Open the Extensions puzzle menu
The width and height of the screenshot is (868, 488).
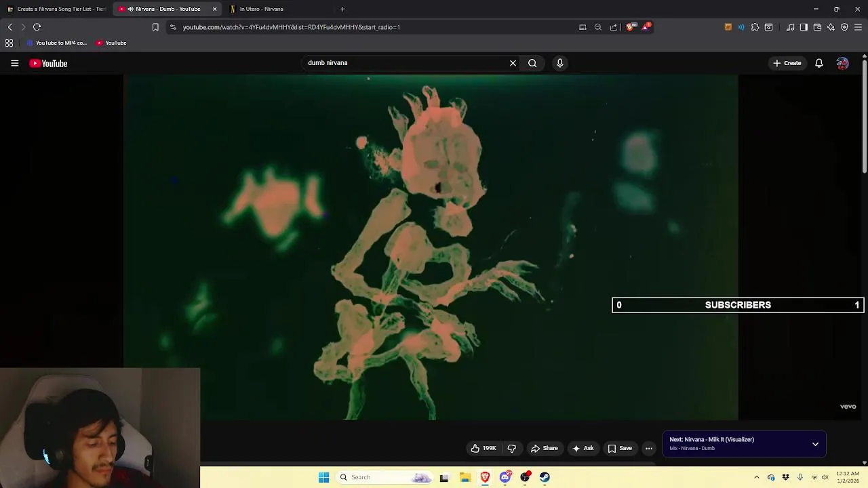tap(755, 27)
